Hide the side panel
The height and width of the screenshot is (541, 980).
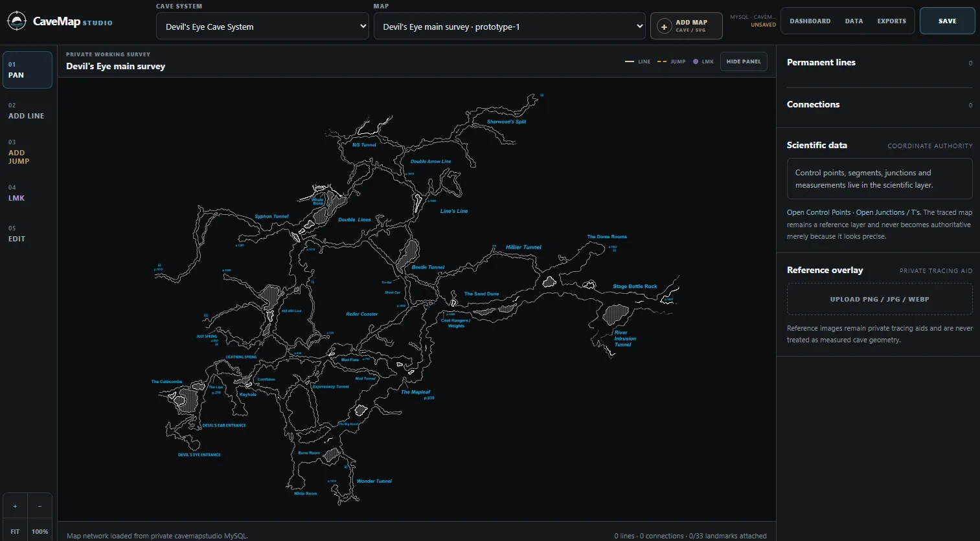744,61
